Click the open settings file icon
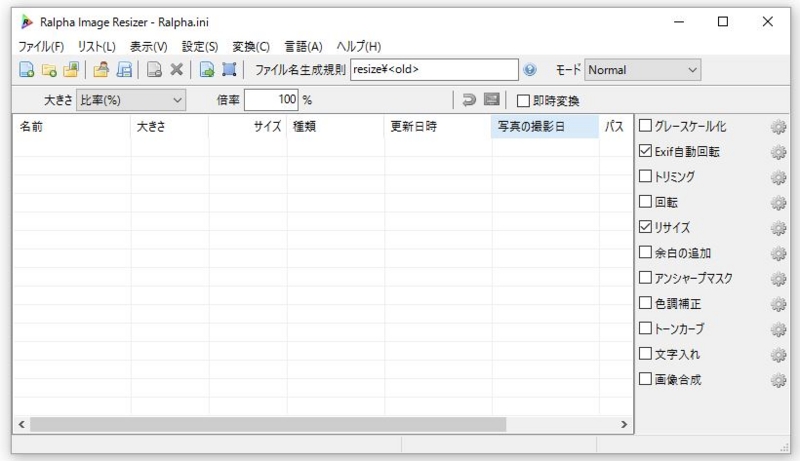 tap(101, 69)
